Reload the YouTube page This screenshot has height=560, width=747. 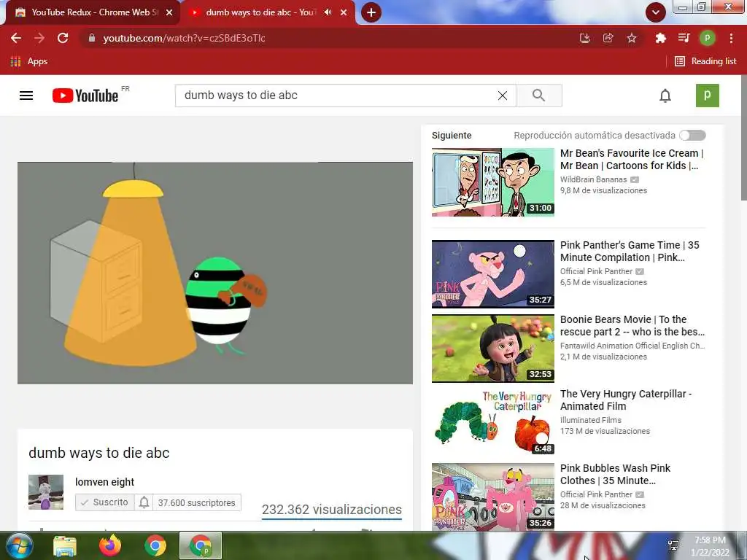(x=63, y=38)
